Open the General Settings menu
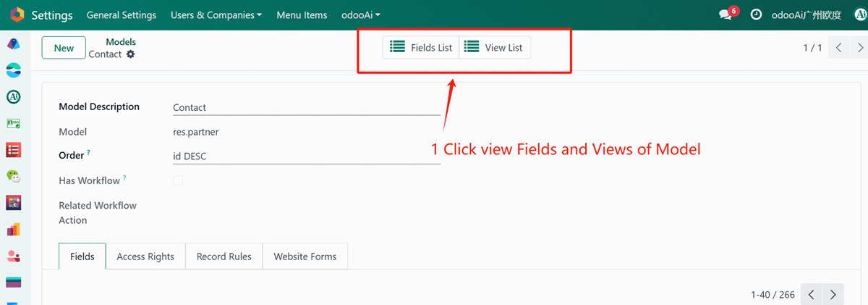The width and height of the screenshot is (868, 305). 121,14
